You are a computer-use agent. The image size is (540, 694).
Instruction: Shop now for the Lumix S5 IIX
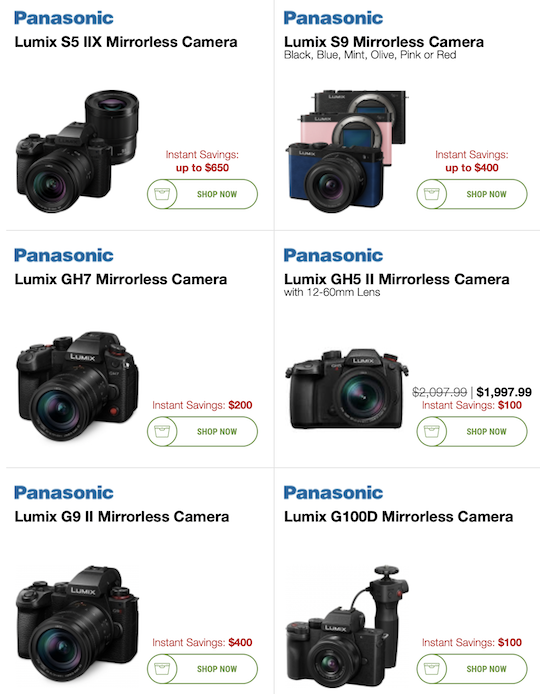(x=202, y=194)
